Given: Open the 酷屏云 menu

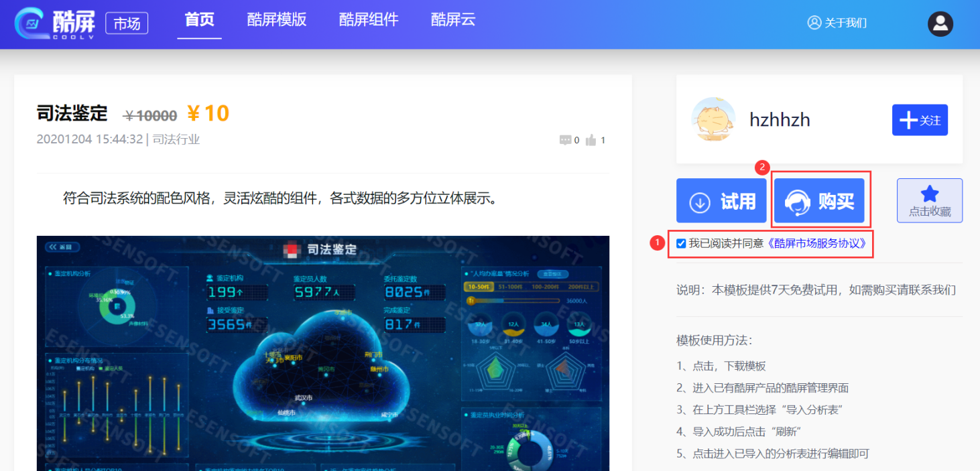Looking at the screenshot, I should click(x=453, y=20).
